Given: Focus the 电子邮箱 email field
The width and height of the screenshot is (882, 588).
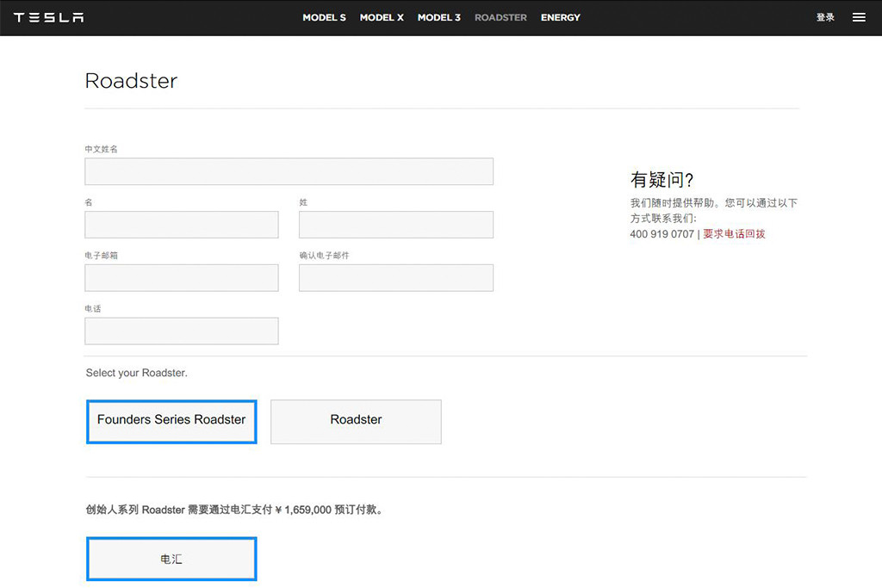Looking at the screenshot, I should pos(182,278).
